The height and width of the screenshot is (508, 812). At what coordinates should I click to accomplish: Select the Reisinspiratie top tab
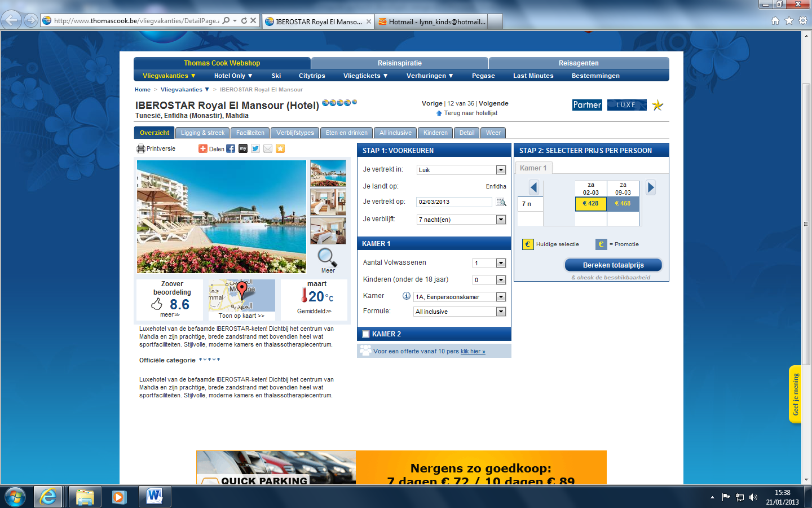(x=400, y=63)
